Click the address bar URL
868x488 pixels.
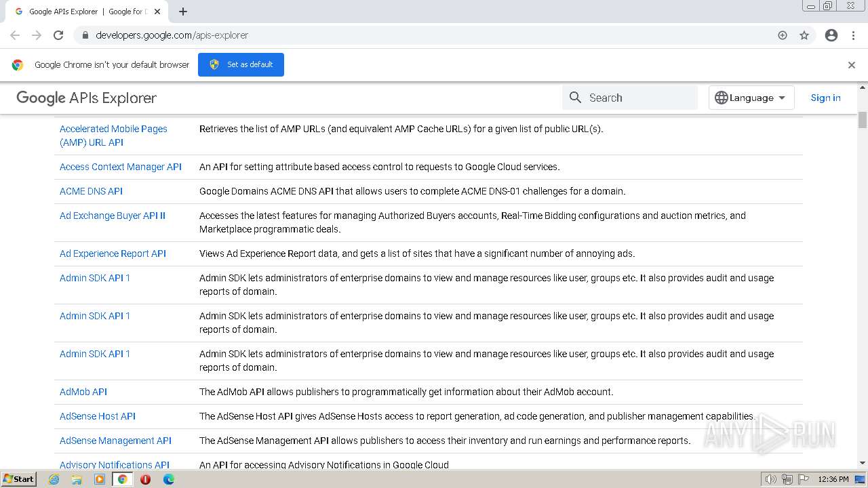coord(172,35)
